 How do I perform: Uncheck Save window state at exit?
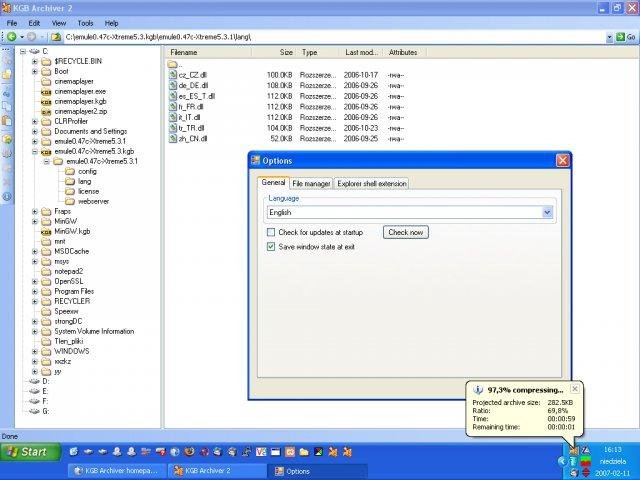pos(271,247)
